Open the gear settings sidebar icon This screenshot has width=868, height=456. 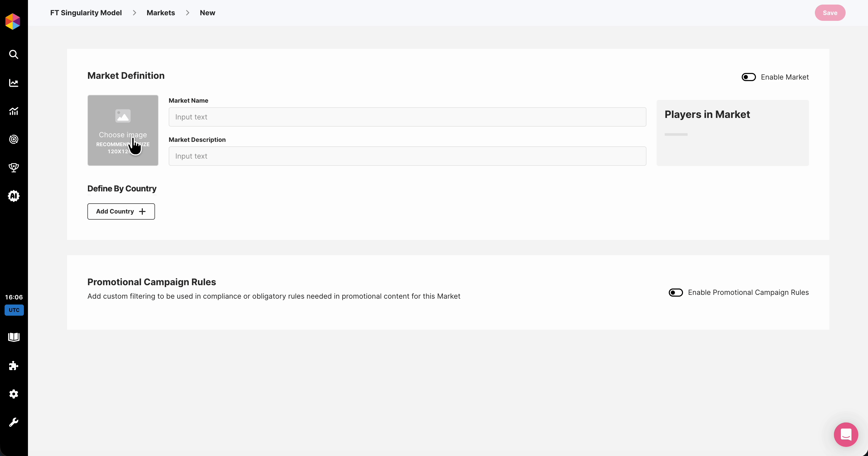[x=13, y=394]
